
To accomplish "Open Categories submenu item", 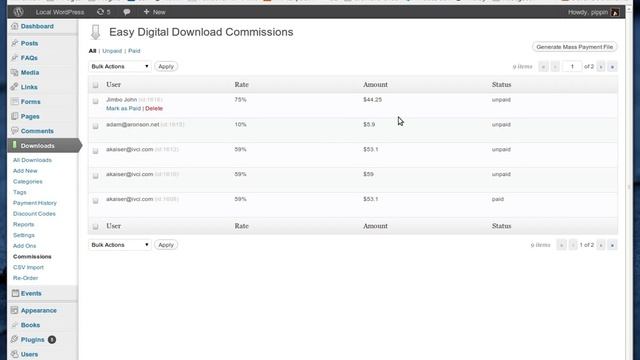I will (x=28, y=182).
